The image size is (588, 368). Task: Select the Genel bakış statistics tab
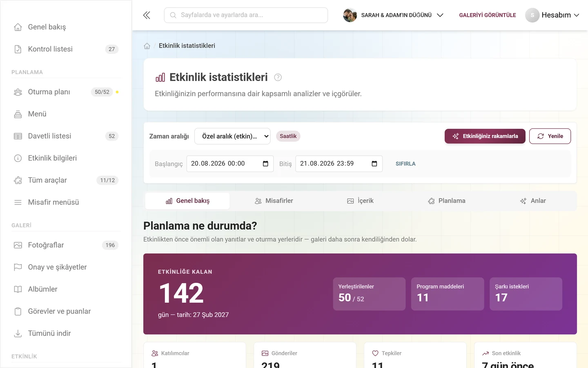[187, 201]
